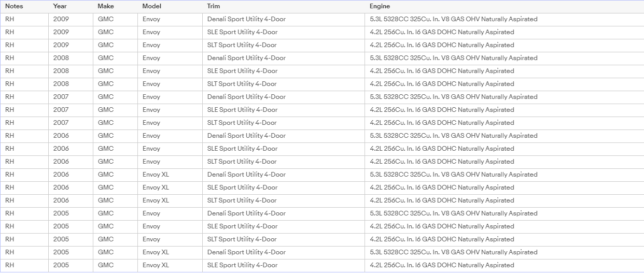The height and width of the screenshot is (274, 644).
Task: Click the 2006 Envoy XL SLT trim cell
Action: coord(284,200)
